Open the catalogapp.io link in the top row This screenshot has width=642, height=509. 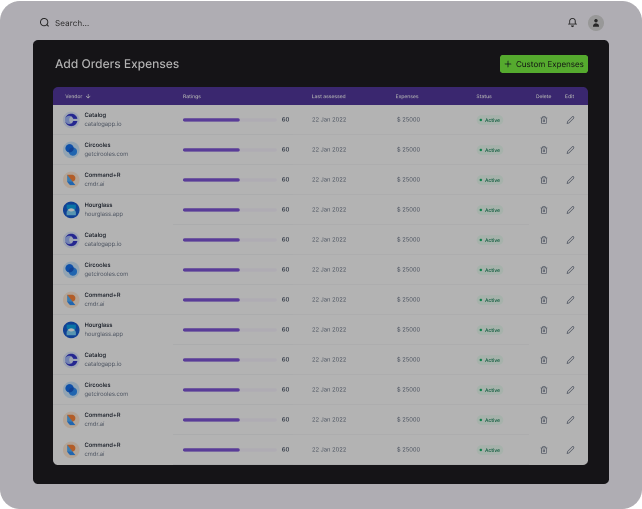tap(103, 124)
